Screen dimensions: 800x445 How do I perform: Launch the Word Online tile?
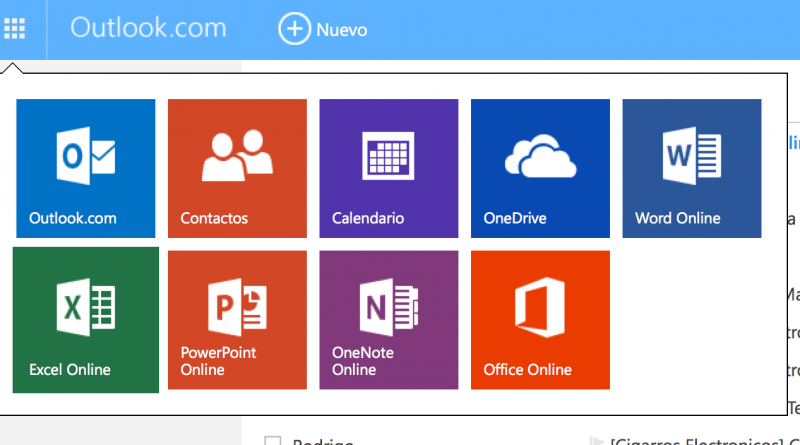[692, 168]
